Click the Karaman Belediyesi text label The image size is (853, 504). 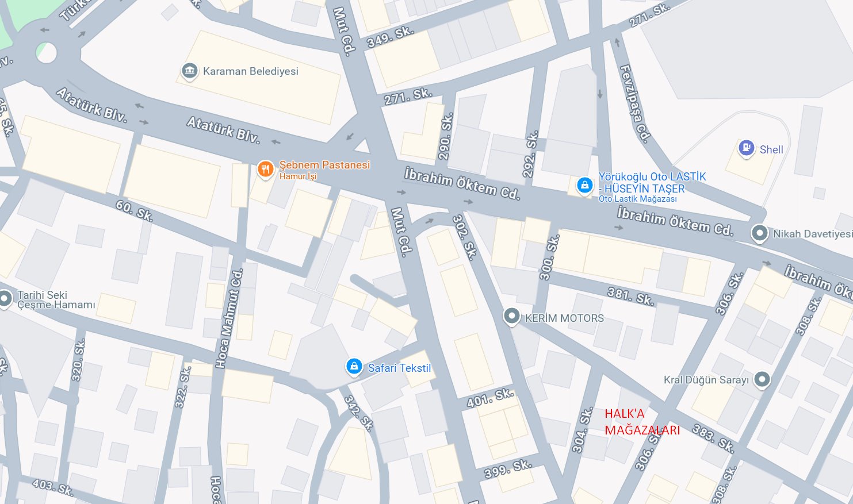[x=251, y=71]
